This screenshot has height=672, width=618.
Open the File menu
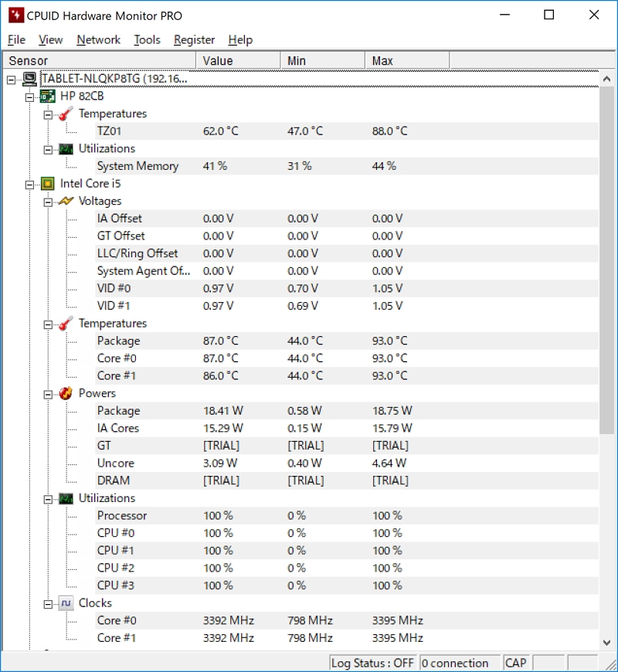pyautogui.click(x=17, y=40)
